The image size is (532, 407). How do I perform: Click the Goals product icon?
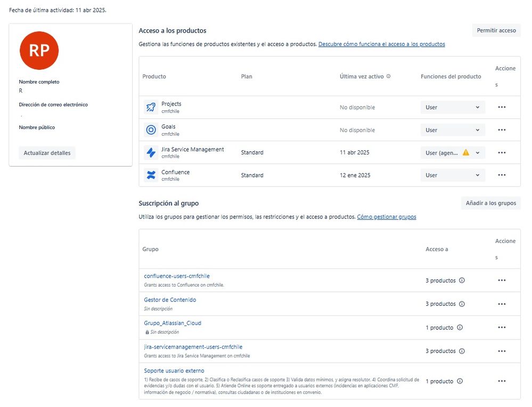coord(151,130)
